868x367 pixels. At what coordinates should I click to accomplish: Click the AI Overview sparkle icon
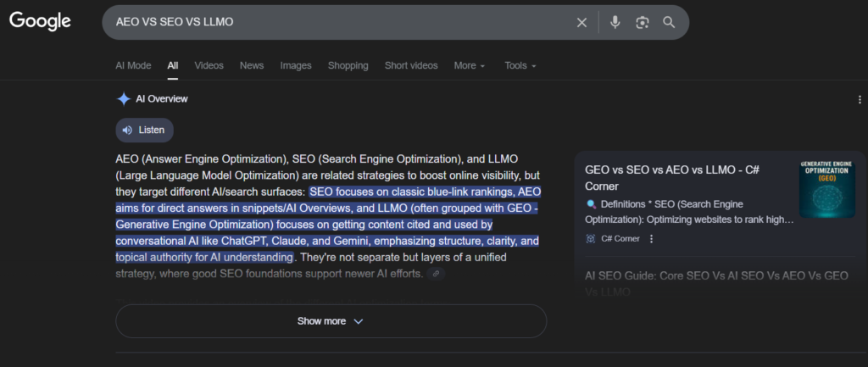(x=124, y=99)
